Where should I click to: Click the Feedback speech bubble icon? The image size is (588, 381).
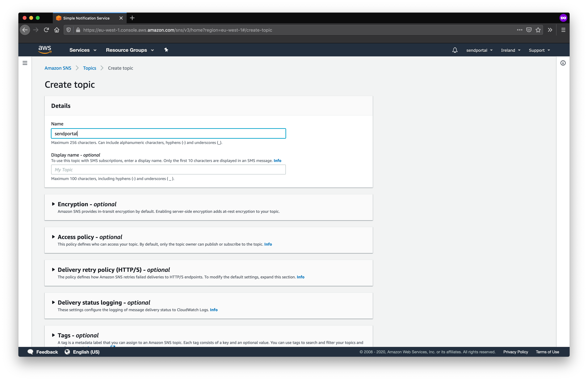point(30,352)
